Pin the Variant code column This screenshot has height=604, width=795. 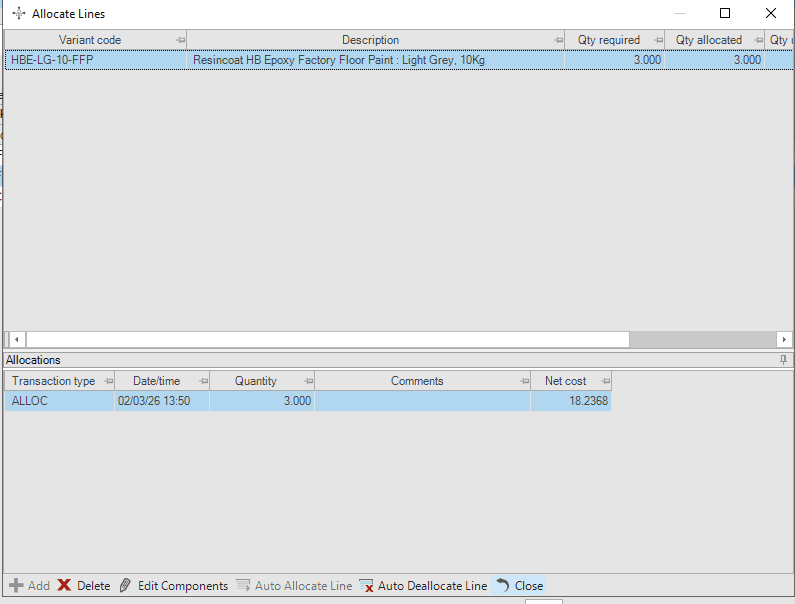point(180,40)
